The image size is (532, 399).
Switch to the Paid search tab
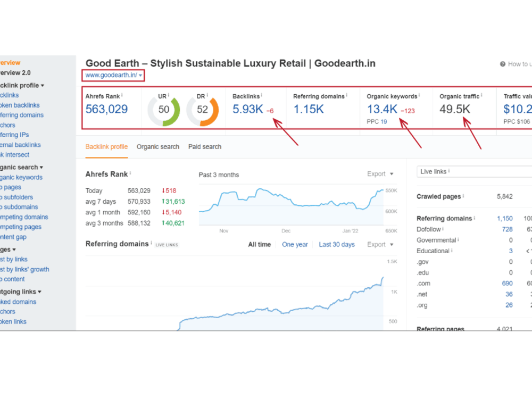tap(205, 147)
